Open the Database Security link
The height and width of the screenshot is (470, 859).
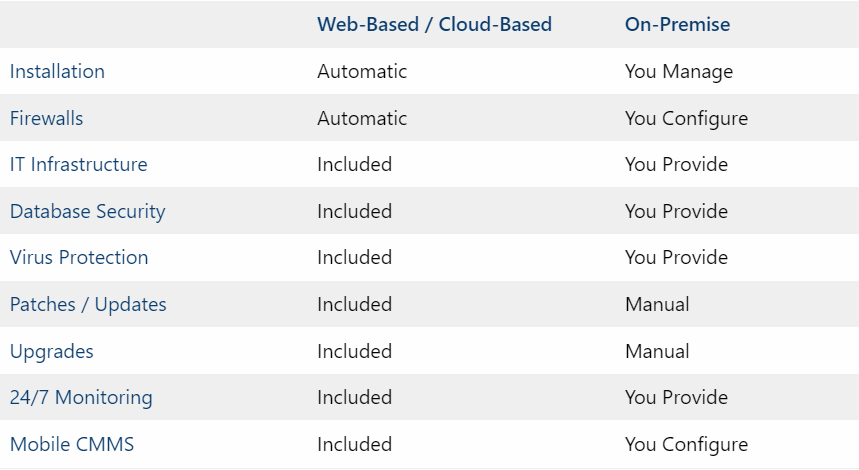click(88, 211)
